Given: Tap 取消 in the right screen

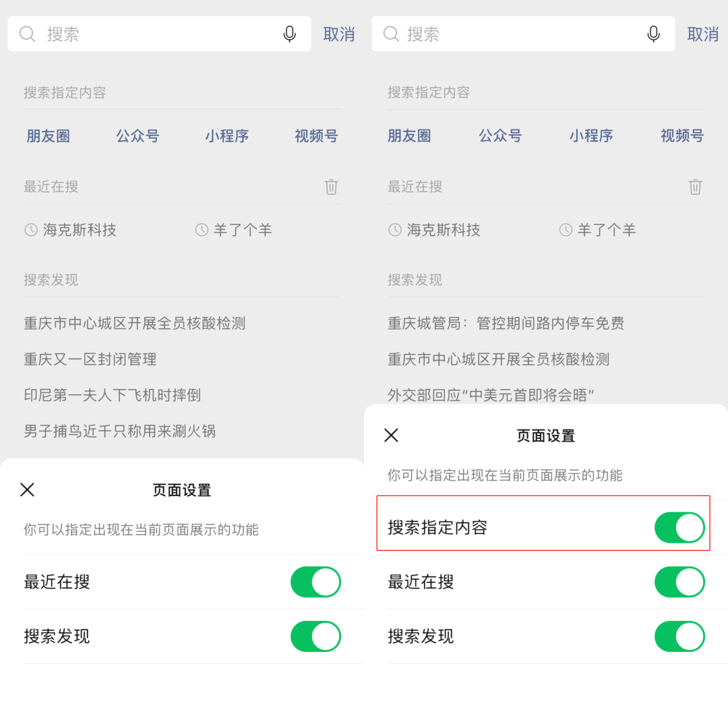Looking at the screenshot, I should 703,34.
